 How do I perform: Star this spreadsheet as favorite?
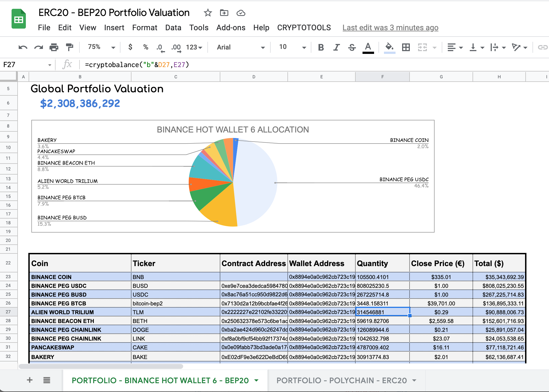point(208,13)
